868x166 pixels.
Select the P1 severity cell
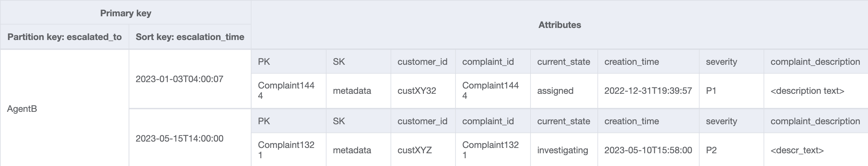tap(711, 91)
